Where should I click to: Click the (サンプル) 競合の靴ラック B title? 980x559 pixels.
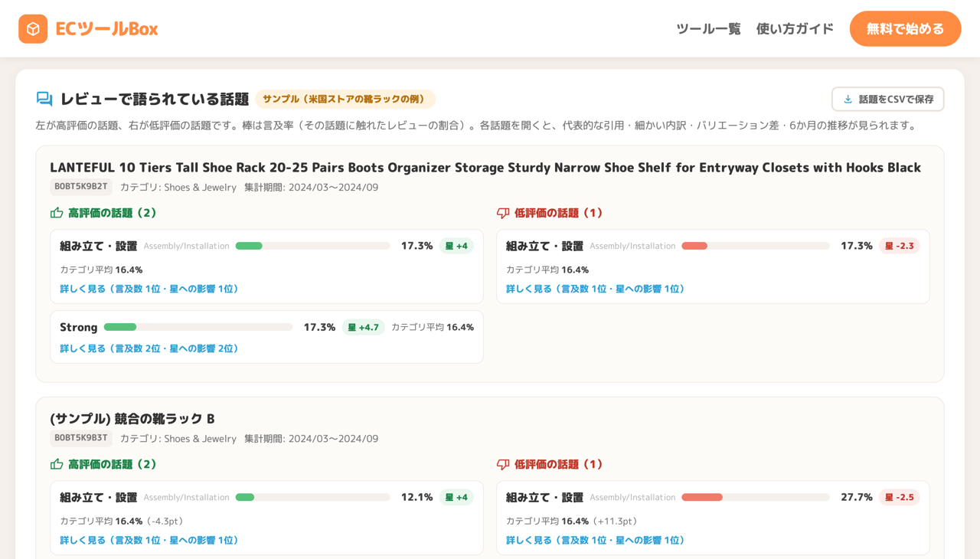click(132, 419)
